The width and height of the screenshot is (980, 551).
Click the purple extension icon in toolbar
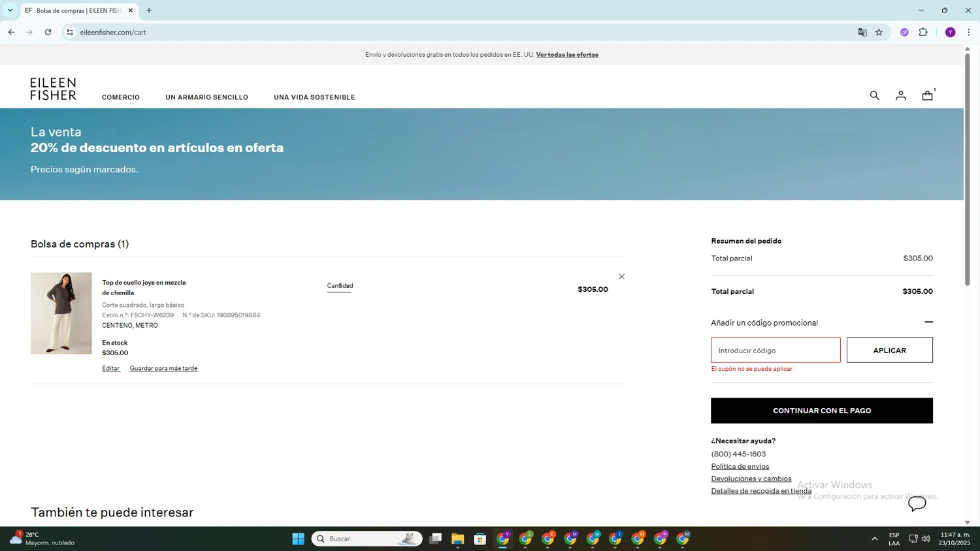[904, 32]
